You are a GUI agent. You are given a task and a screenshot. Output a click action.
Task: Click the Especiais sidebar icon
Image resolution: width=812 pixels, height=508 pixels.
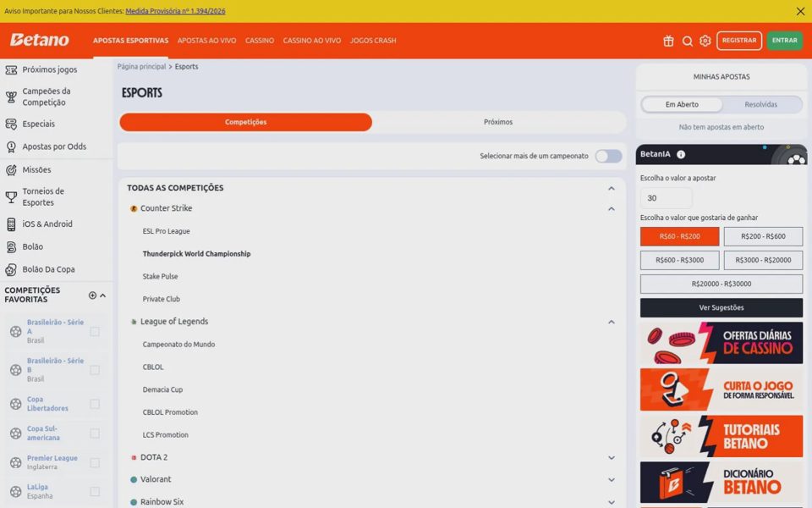11,124
